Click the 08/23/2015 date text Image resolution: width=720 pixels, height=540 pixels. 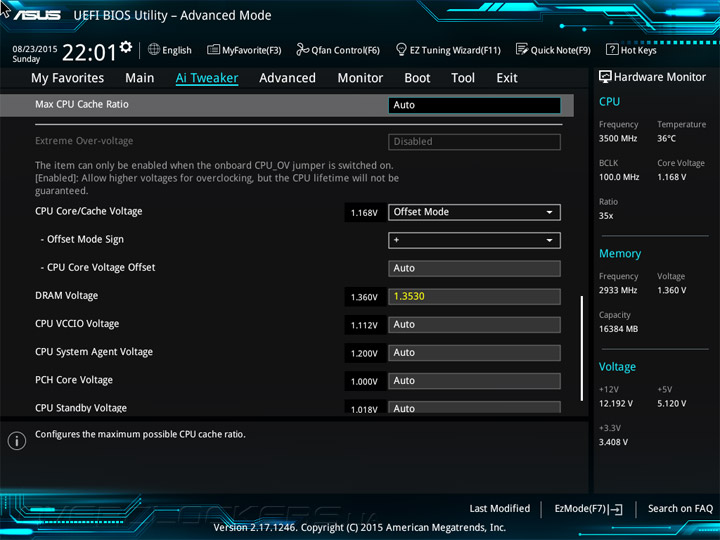click(x=34, y=49)
